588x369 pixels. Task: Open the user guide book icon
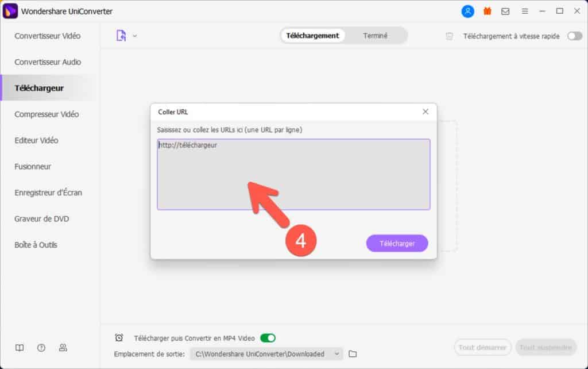pos(20,348)
